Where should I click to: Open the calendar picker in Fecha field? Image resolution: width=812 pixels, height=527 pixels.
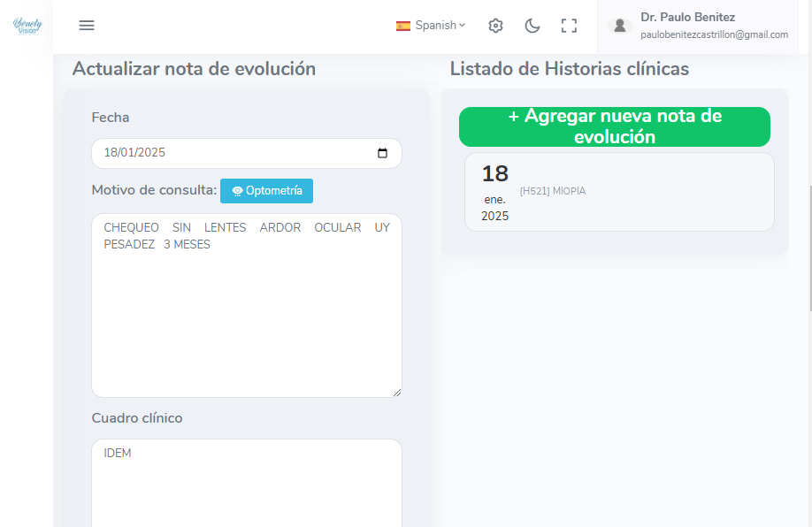(x=382, y=153)
